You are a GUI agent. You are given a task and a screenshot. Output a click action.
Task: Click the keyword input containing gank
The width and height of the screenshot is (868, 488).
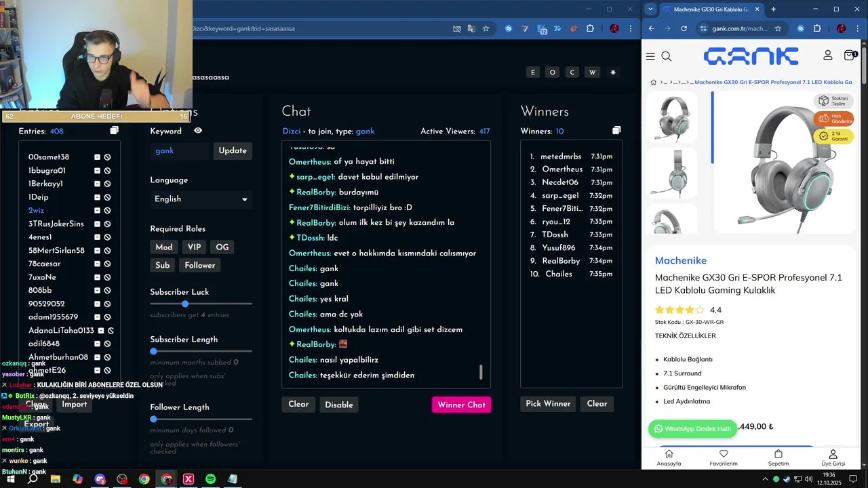[180, 151]
